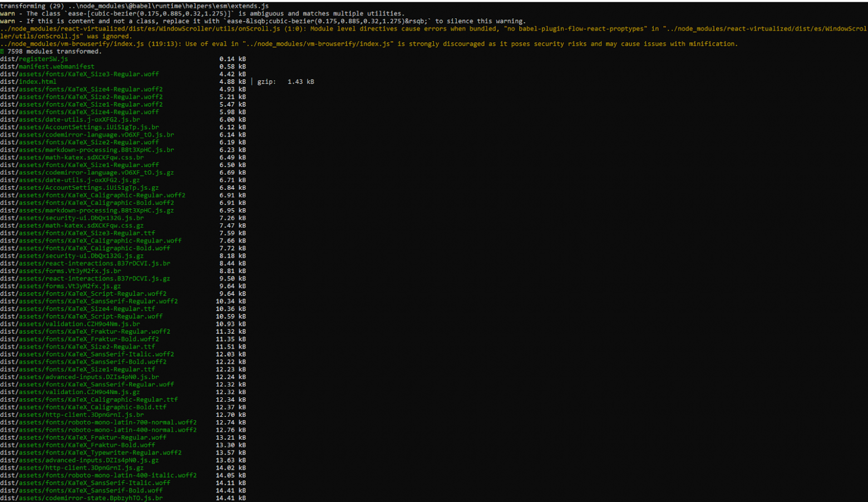Click the '0.14 kB' size value
This screenshot has height=502, width=868.
tap(233, 59)
